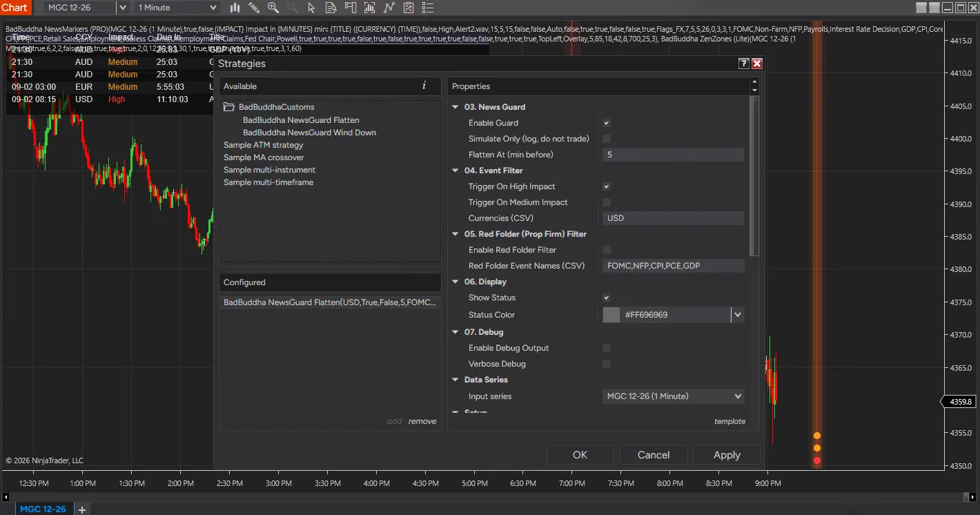Select Sample MA crossover
This screenshot has height=515, width=980.
click(x=264, y=157)
